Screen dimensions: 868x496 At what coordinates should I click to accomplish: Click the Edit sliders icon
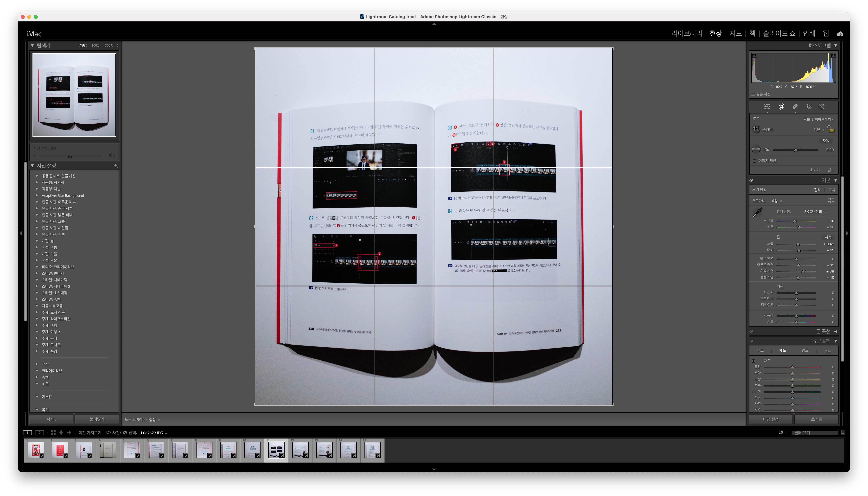767,107
